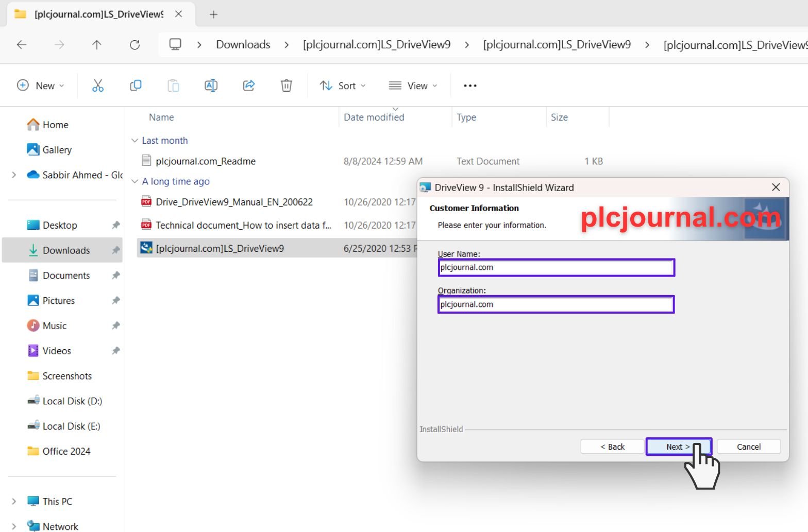This screenshot has height=532, width=808.
Task: Unpin Desktop using its pin icon
Action: 116,225
